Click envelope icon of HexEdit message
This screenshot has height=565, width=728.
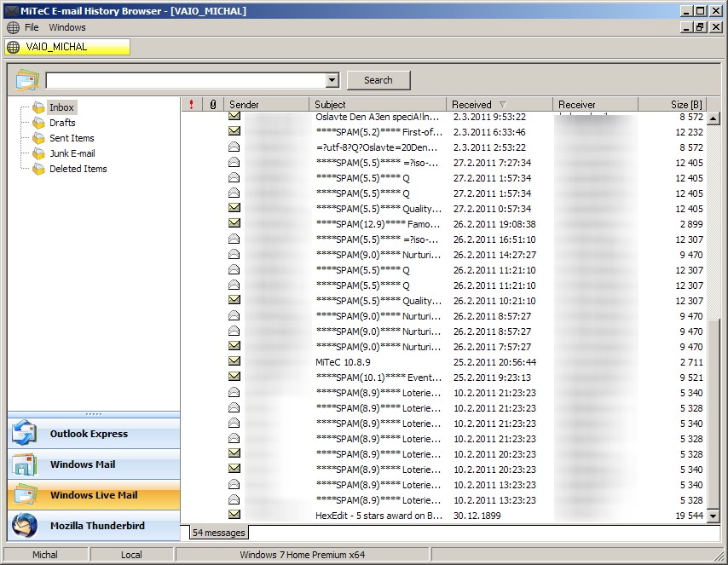click(x=234, y=514)
